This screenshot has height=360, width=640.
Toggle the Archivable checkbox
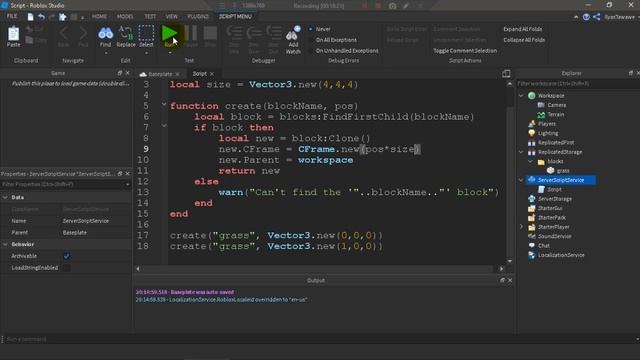pyautogui.click(x=67, y=256)
